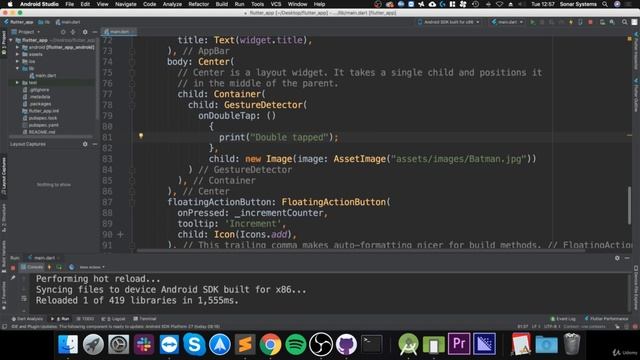Screen dimensions: 640x360
Task: Open the Project panel settings gear
Action: pos(85,32)
